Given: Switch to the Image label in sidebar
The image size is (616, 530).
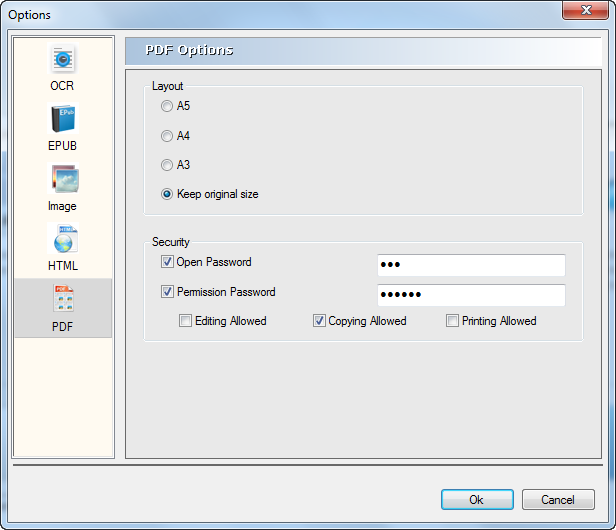Looking at the screenshot, I should [x=62, y=206].
